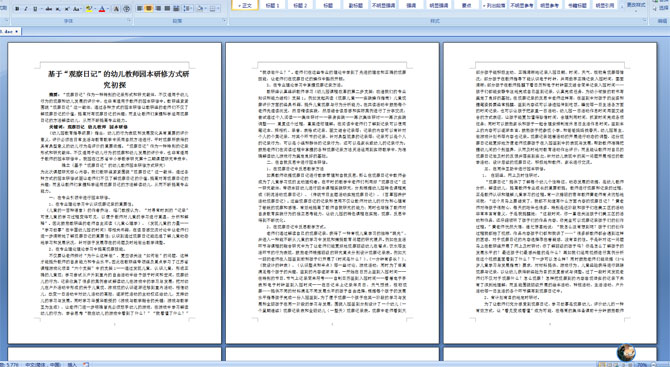Justify the paragraph text
The height and width of the screenshot is (367, 670).
167,9
